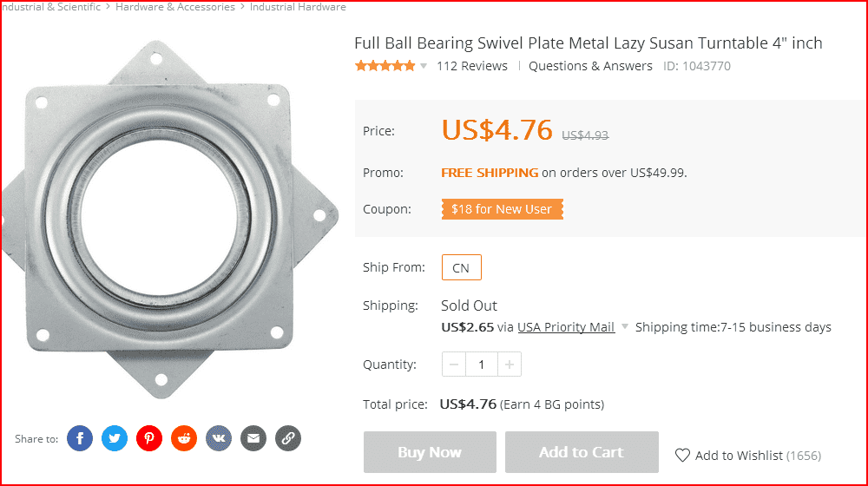Share product on VK
The image size is (868, 486).
click(219, 438)
